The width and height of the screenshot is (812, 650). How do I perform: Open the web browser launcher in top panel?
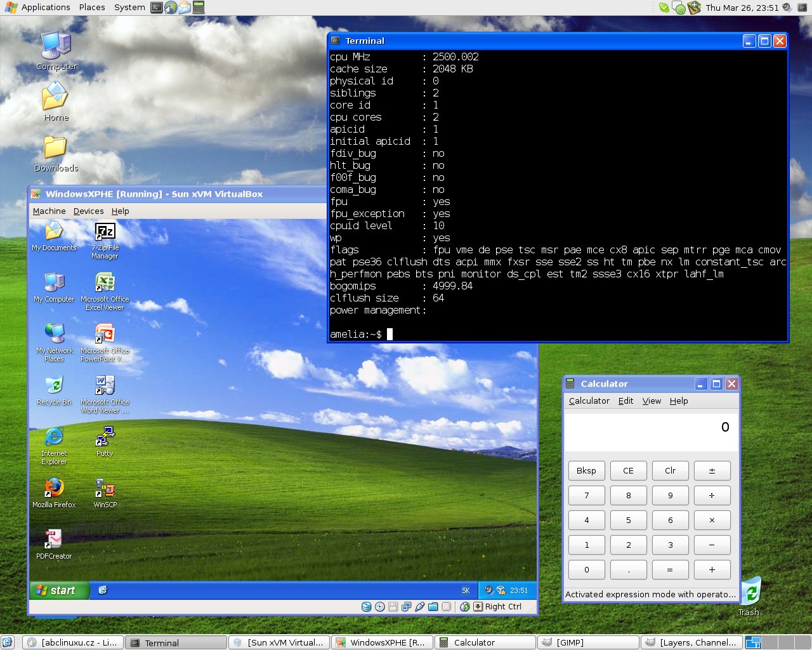coord(171,8)
